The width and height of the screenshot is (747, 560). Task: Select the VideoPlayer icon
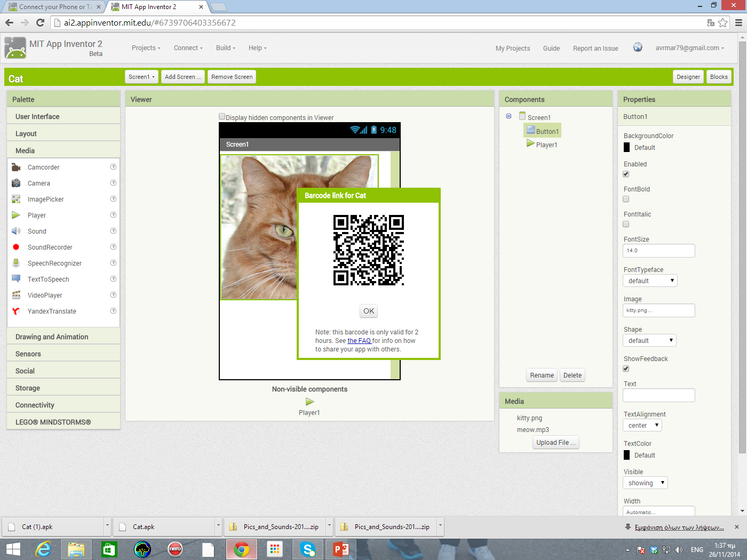[16, 295]
